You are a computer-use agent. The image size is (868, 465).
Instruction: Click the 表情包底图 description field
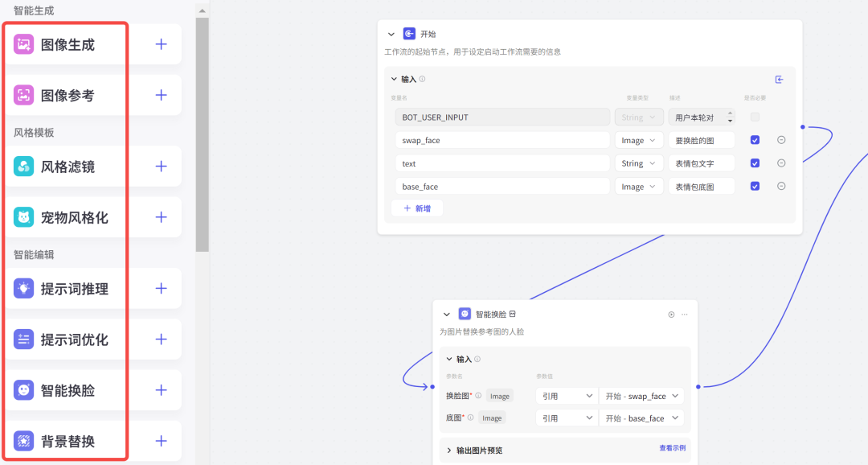pos(702,187)
